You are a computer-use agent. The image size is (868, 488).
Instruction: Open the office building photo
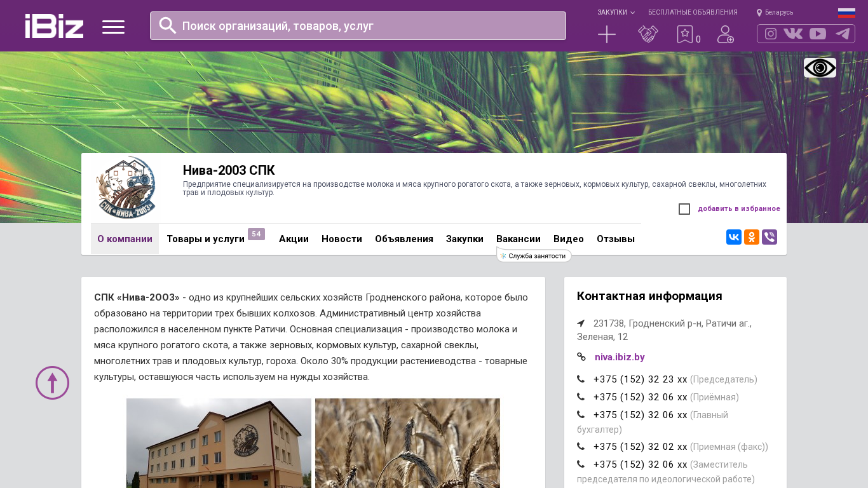pos(219,443)
